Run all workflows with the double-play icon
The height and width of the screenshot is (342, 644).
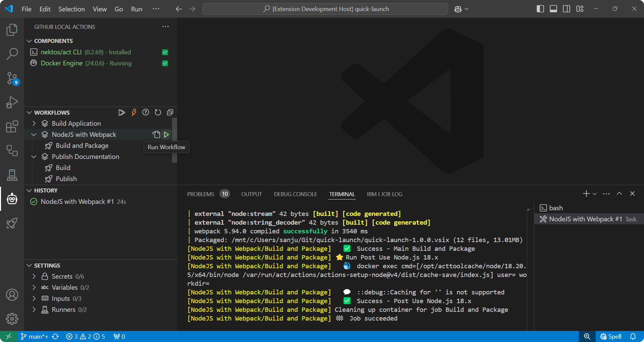pos(121,112)
